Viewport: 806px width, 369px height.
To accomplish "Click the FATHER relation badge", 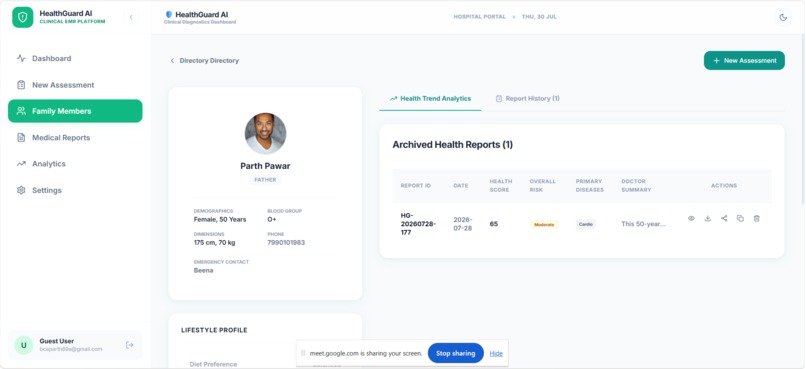I will click(x=265, y=180).
